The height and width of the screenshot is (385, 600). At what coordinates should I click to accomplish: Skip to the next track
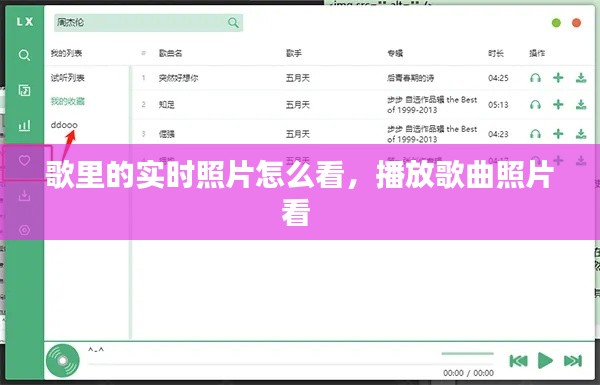click(573, 361)
